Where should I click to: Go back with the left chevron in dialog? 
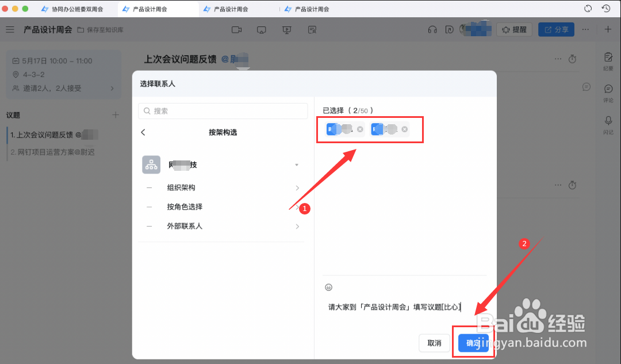pyautogui.click(x=143, y=132)
